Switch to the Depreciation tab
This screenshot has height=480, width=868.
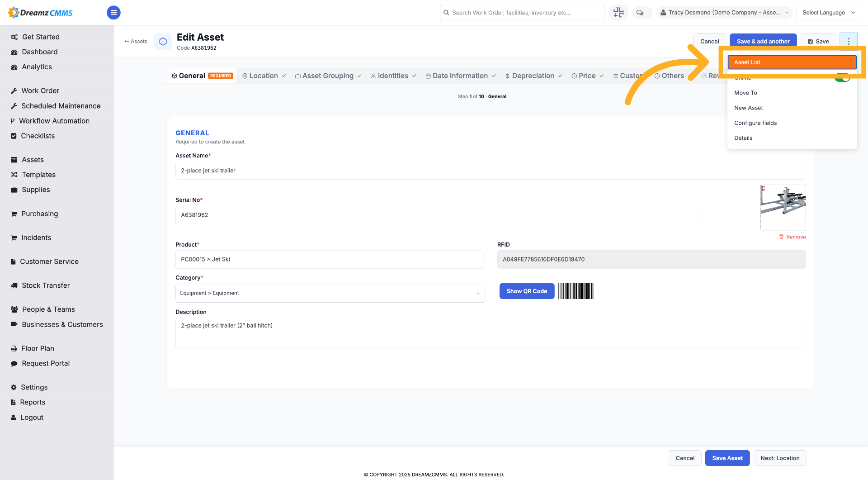(x=533, y=76)
